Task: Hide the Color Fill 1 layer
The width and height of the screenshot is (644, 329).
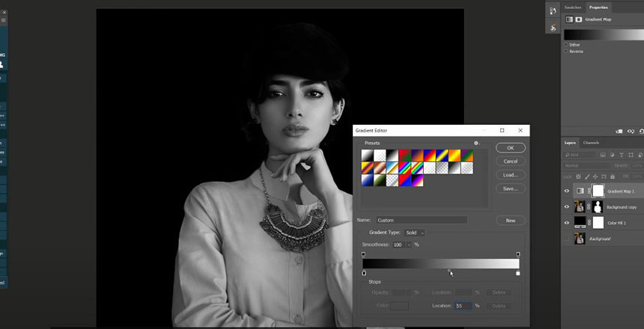Action: [x=567, y=223]
